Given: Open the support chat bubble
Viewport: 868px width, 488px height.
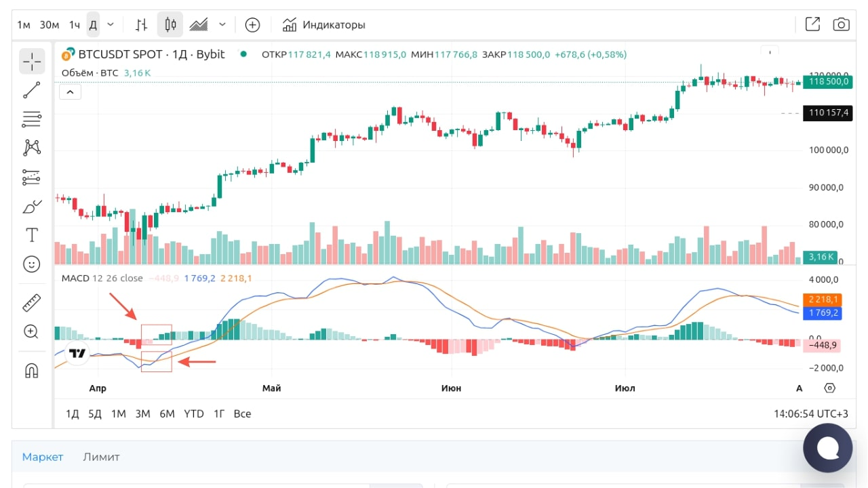Looking at the screenshot, I should click(x=827, y=447).
